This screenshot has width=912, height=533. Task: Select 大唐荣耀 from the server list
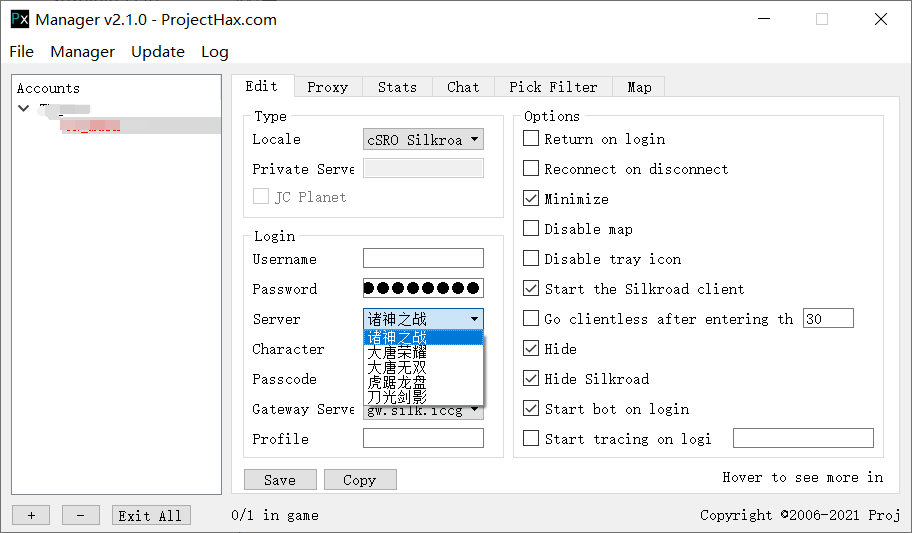click(397, 352)
